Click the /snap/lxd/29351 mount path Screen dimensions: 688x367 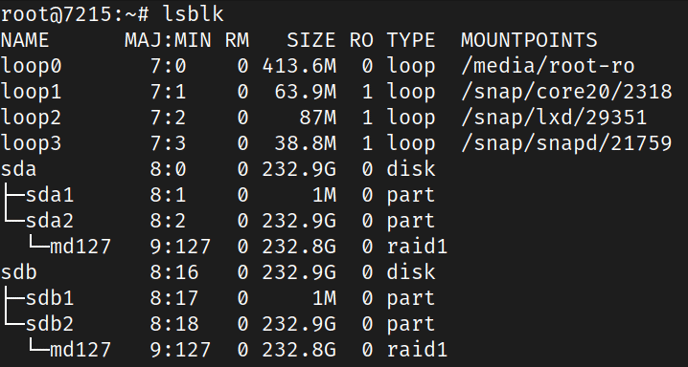pos(554,118)
